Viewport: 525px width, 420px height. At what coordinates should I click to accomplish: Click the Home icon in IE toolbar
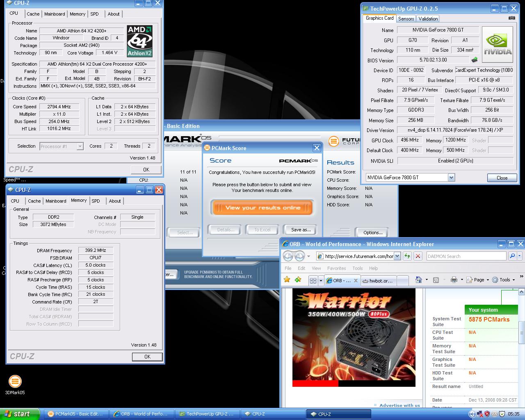point(418,280)
